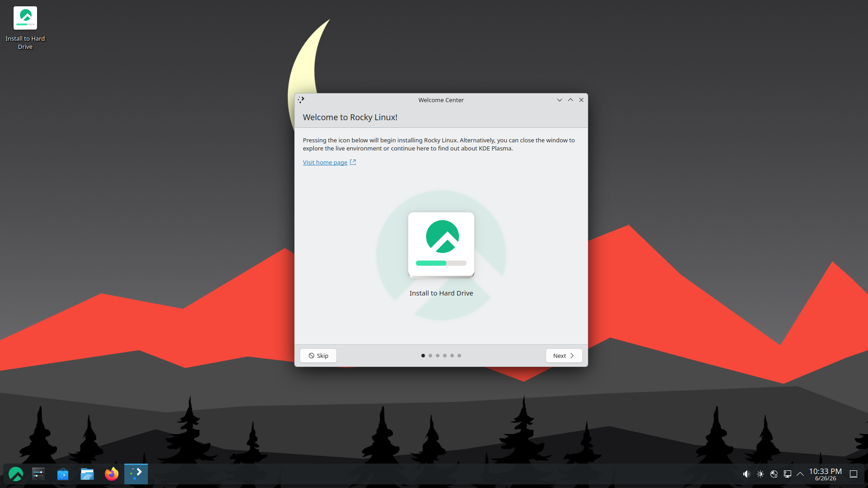Open the clock showing 10:33 PM
The image size is (868, 488).
[x=826, y=474]
